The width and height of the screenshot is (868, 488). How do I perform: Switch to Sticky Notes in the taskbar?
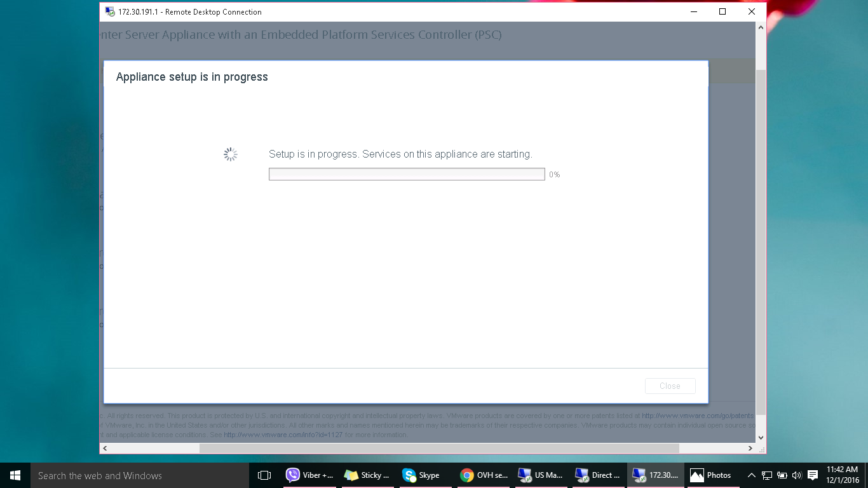367,475
